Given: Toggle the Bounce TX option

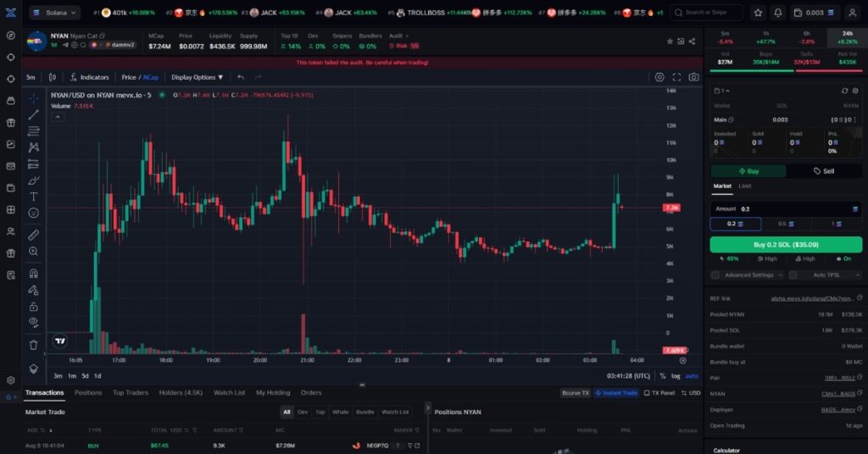Looking at the screenshot, I should coord(576,393).
